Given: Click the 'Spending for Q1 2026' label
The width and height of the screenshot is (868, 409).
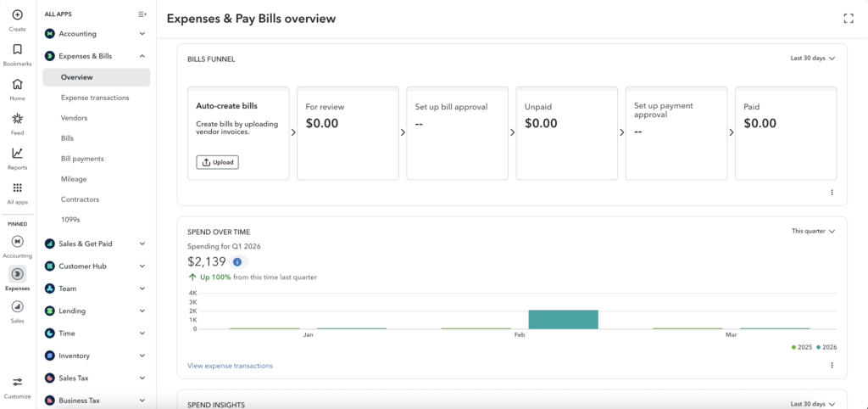Looking at the screenshot, I should [x=224, y=246].
